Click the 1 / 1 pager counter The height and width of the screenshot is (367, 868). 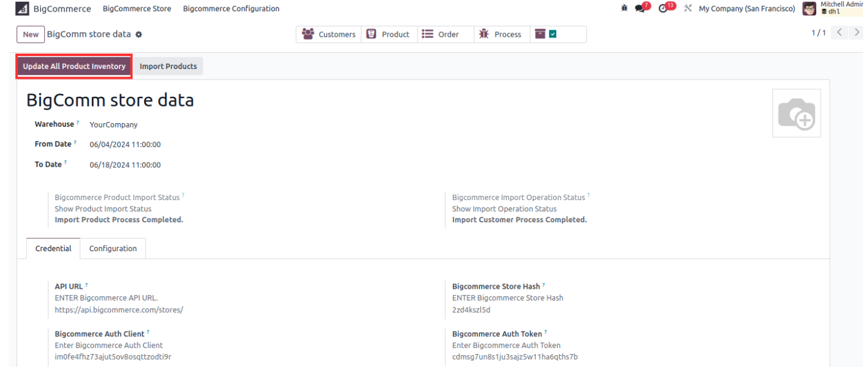[x=818, y=33]
